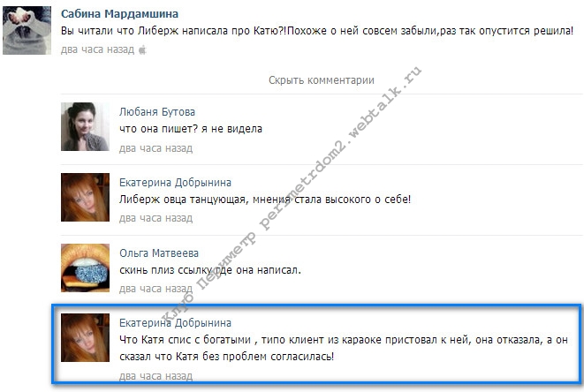The width and height of the screenshot is (584, 392).
Task: Click the timestamp under the Либерж овца comment
Action: [x=155, y=218]
